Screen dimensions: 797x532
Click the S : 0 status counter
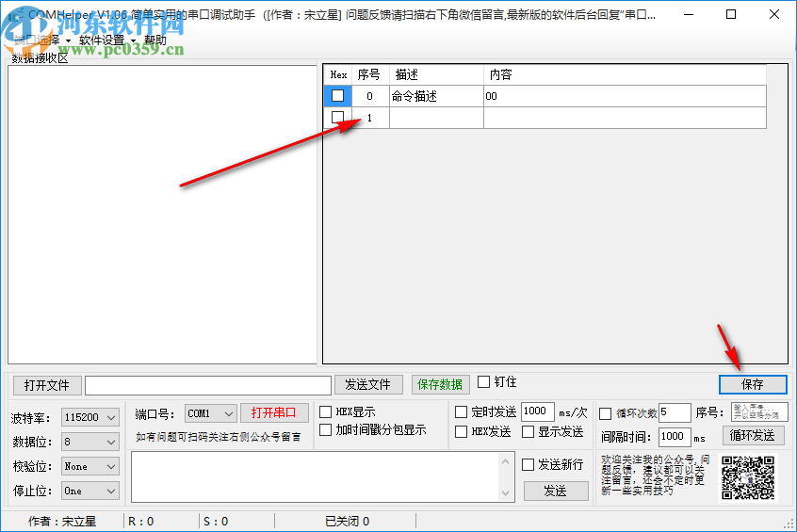coord(216,522)
